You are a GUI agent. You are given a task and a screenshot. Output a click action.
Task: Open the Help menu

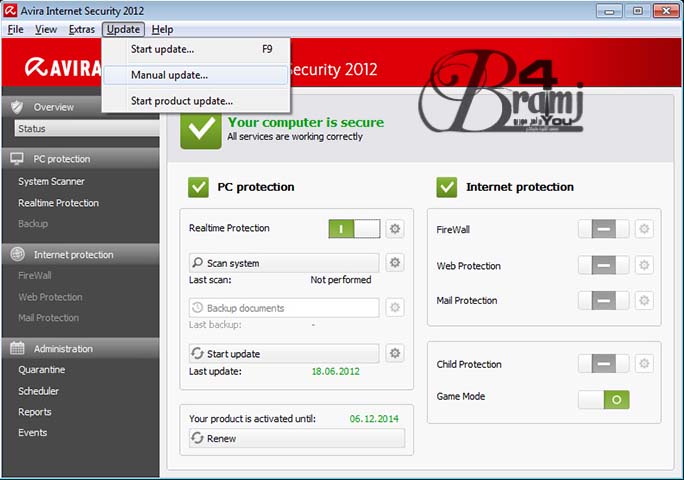pyautogui.click(x=162, y=29)
